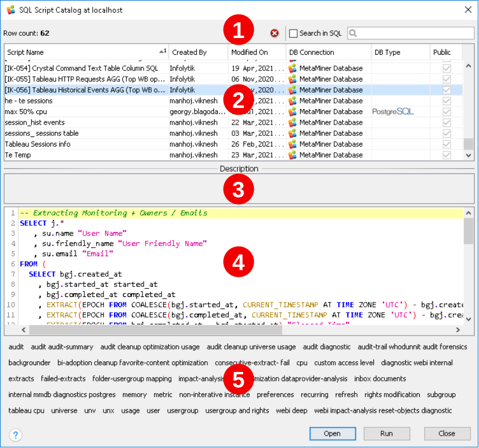Sort by Created By column header
The height and width of the screenshot is (448, 479).
[x=198, y=52]
